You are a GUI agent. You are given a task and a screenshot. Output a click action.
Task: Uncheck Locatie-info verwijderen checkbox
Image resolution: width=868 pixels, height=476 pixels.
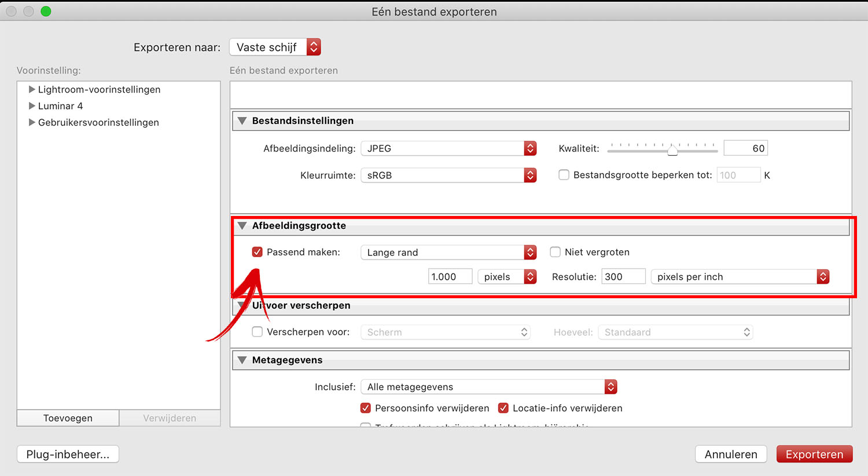(503, 408)
